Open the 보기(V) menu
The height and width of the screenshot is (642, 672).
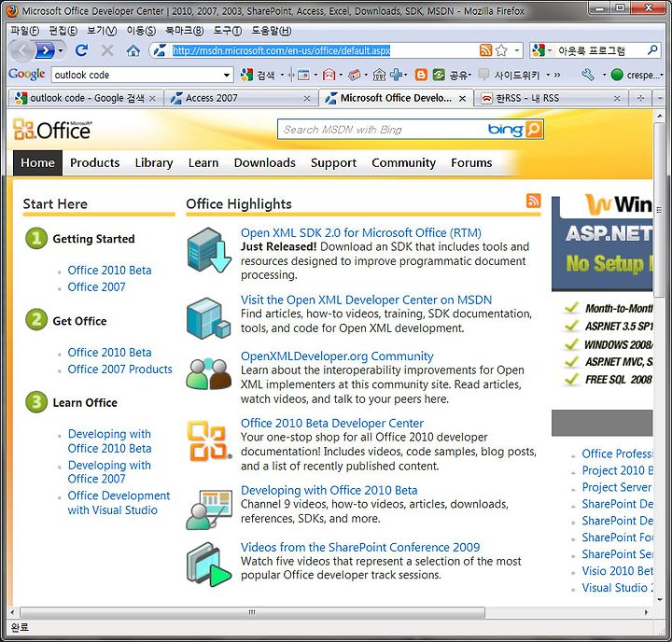point(102,31)
